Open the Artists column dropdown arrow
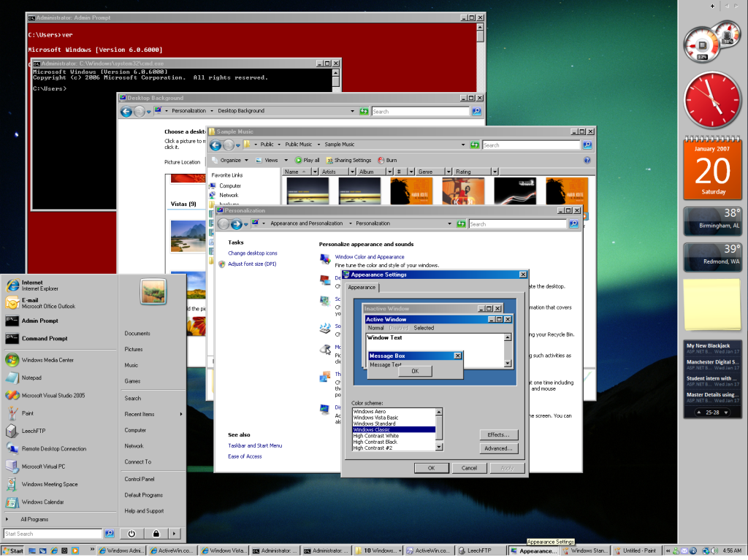Image resolution: width=748 pixels, height=560 pixels. point(352,172)
